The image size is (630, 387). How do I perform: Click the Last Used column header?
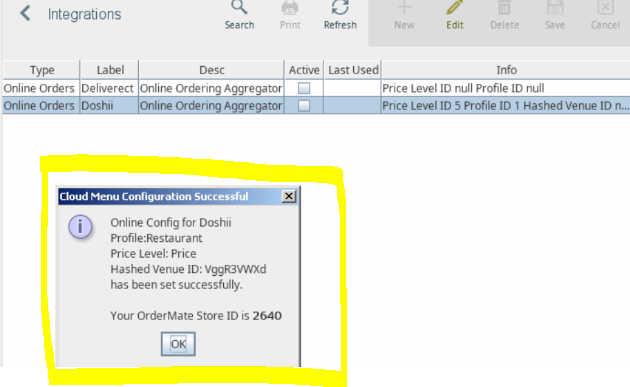click(x=353, y=70)
